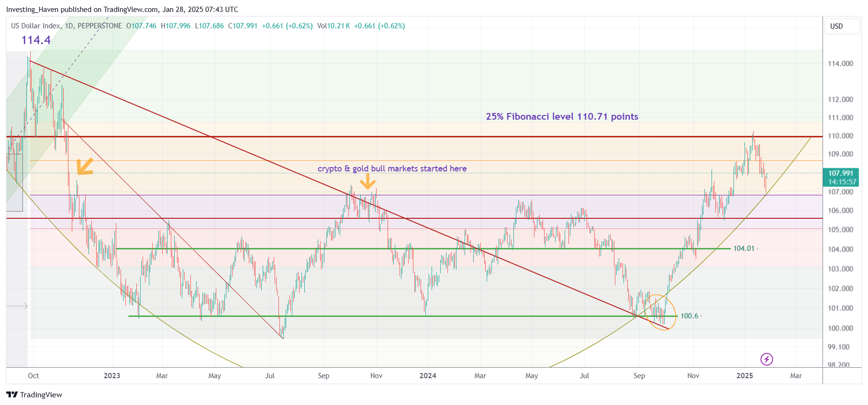This screenshot has width=868, height=405.
Task: Click the published-by Investing_Haven header text
Action: (x=122, y=10)
